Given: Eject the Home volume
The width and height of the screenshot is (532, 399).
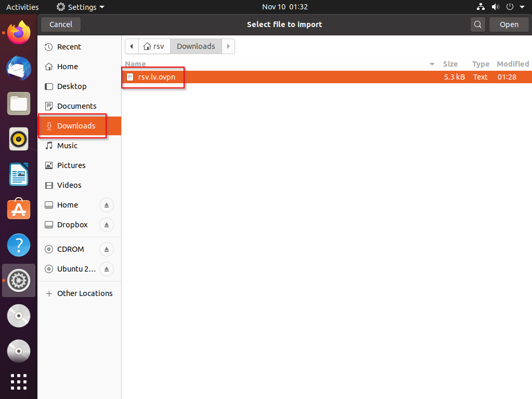Looking at the screenshot, I should (106, 205).
